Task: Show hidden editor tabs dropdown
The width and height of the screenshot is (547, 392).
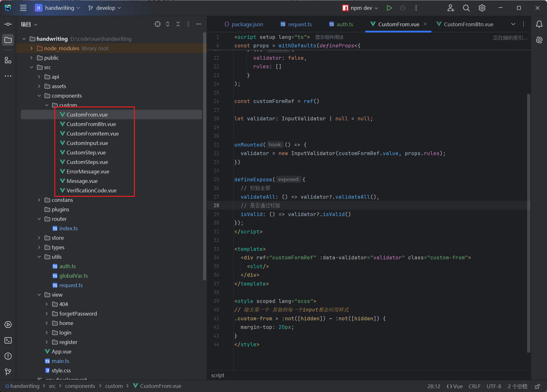Action: pyautogui.click(x=513, y=24)
